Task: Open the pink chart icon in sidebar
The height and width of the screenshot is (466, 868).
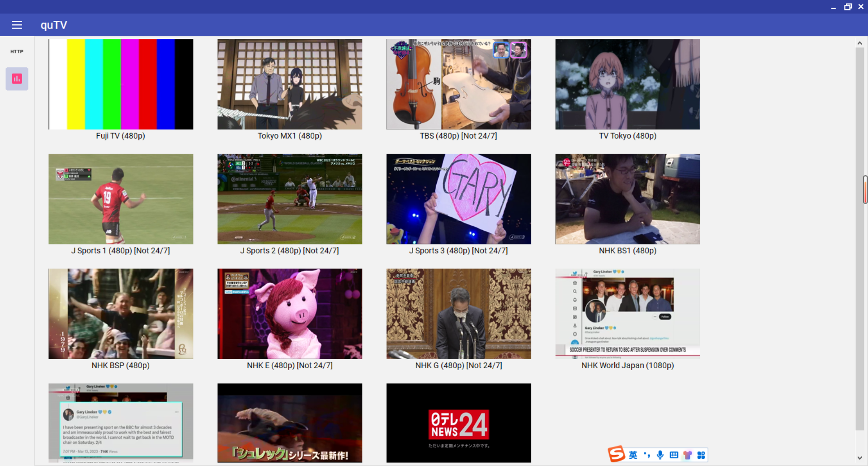Action: coord(17,79)
